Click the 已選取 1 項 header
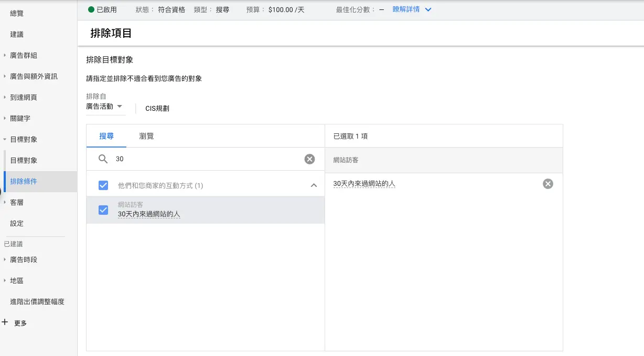Viewport: 644px width, 356px height. [350, 136]
